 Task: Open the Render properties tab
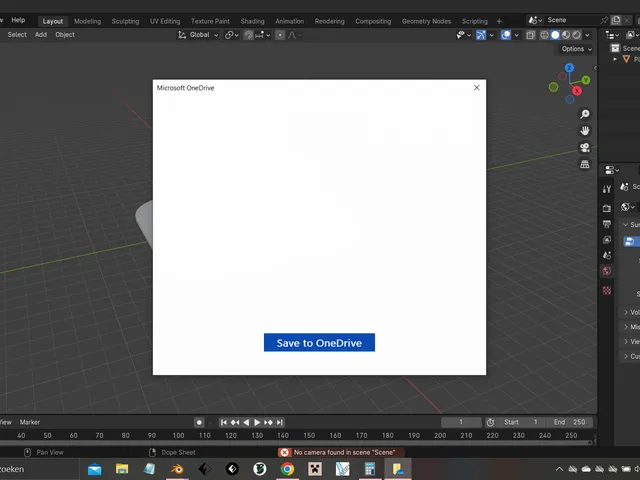(607, 208)
